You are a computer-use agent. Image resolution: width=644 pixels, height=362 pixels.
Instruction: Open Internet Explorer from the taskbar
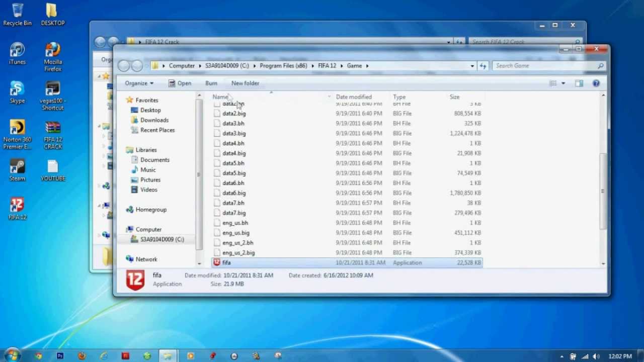(104, 356)
